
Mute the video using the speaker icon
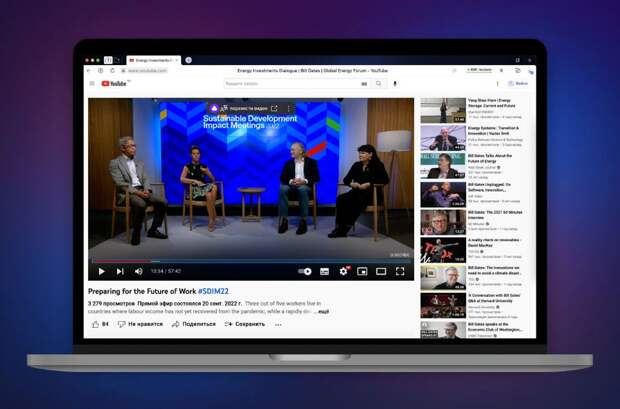coord(137,271)
